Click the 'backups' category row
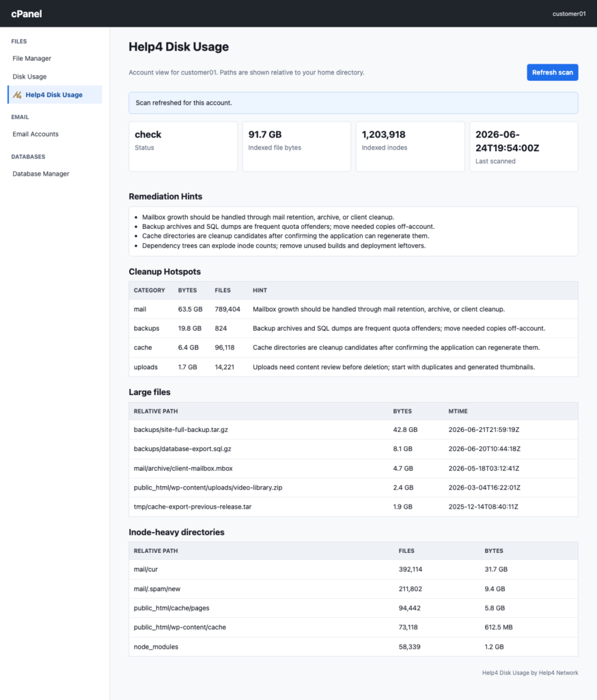The height and width of the screenshot is (700, 597). tap(353, 328)
